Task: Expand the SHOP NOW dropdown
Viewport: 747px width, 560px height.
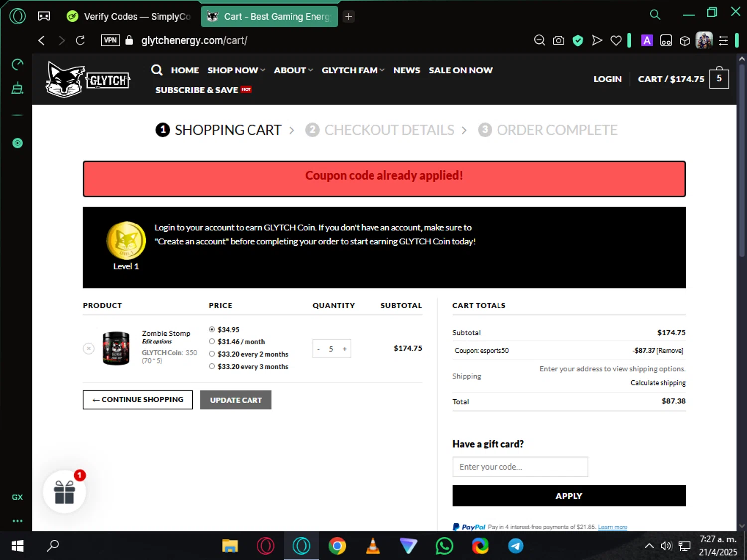Action: 236,70
